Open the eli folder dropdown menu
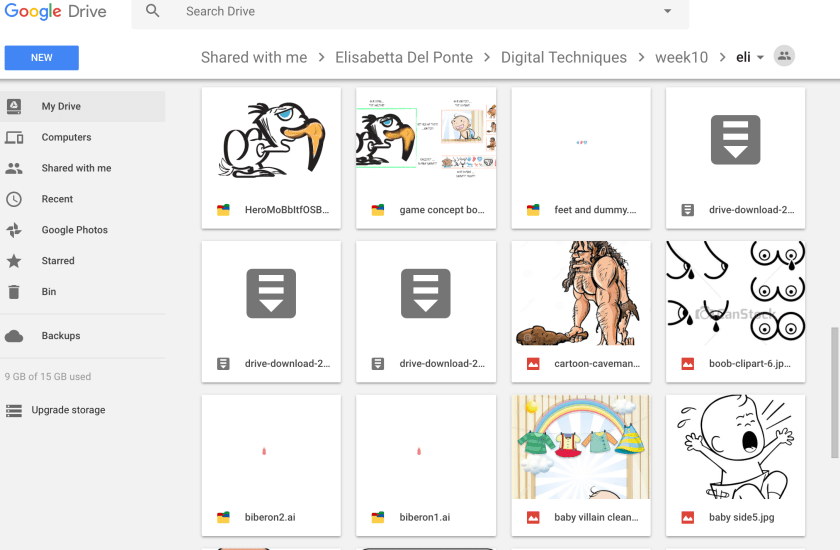The width and height of the screenshot is (840, 550). pos(760,58)
